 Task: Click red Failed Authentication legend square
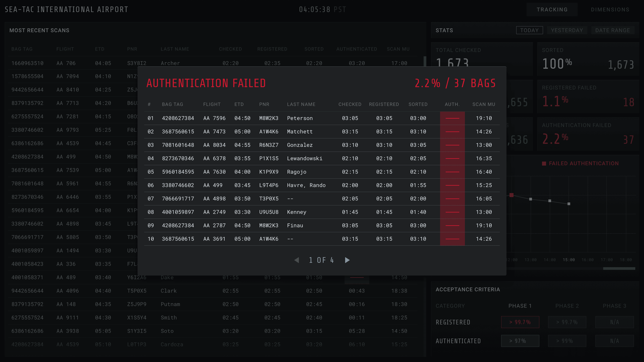544,164
